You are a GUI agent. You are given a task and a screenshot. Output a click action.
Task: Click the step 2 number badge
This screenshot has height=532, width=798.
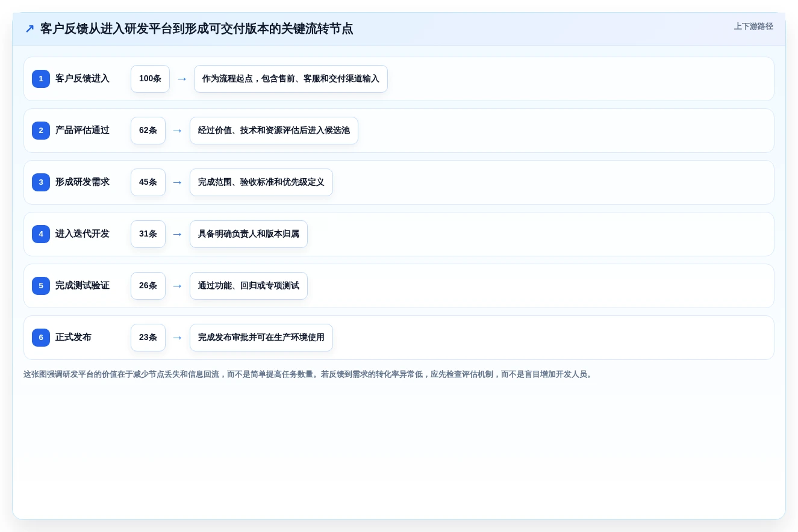coord(41,131)
